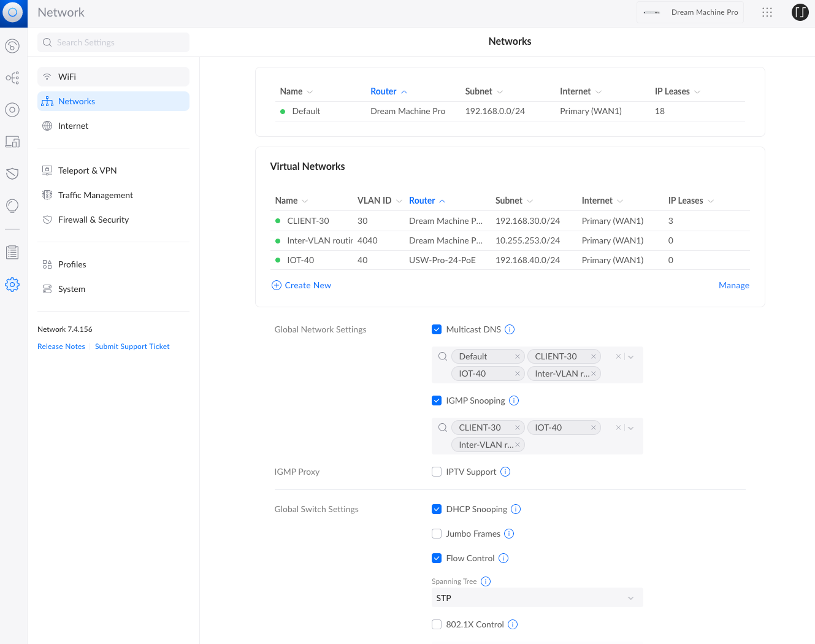Disable the Multicast DNS checkbox
The width and height of the screenshot is (815, 644).
[x=437, y=329]
